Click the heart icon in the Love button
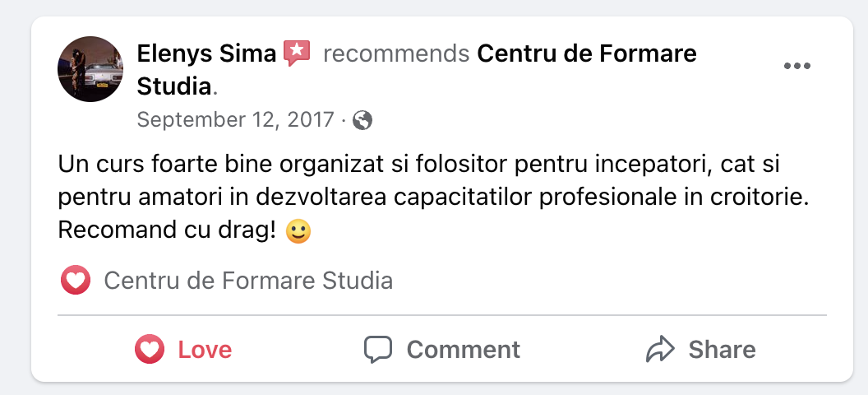 pyautogui.click(x=149, y=350)
